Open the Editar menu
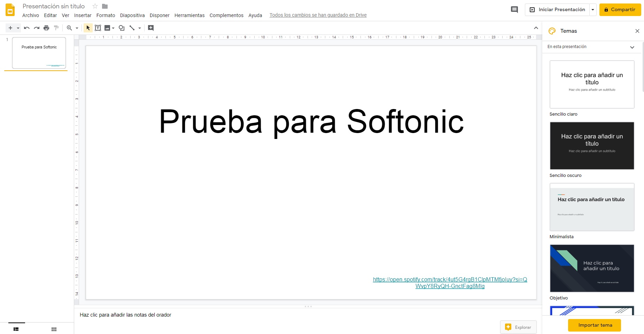Screen dimensions: 644x334 point(51,15)
